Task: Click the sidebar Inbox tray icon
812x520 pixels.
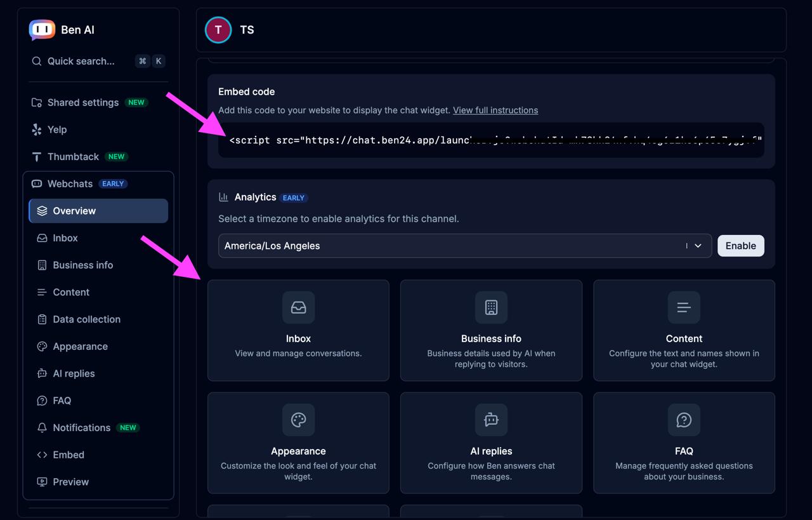Action: tap(42, 238)
